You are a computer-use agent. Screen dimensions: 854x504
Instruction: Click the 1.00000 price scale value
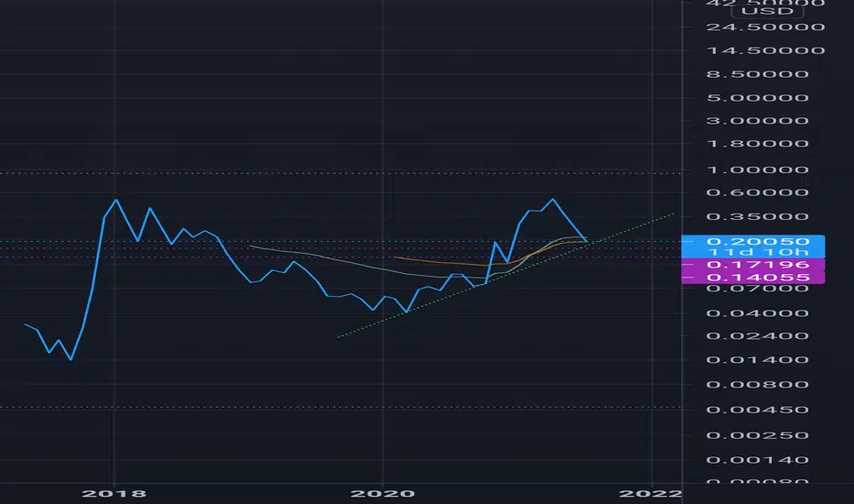coord(757,170)
